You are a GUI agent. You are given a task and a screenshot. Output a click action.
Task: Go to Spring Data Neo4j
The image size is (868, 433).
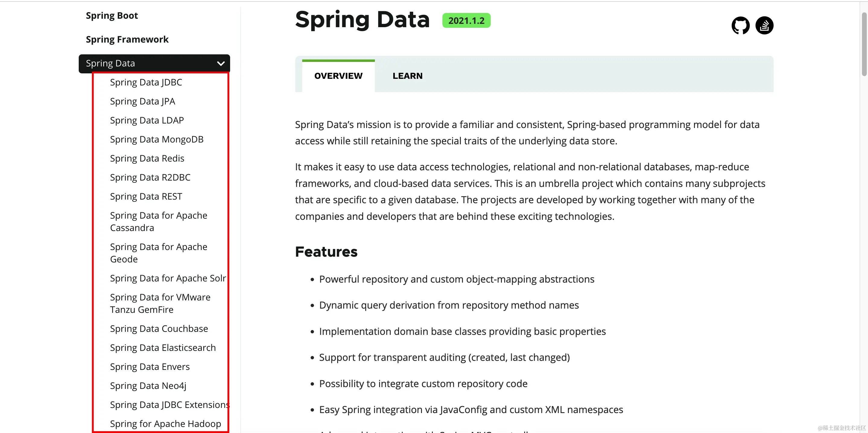[148, 386]
